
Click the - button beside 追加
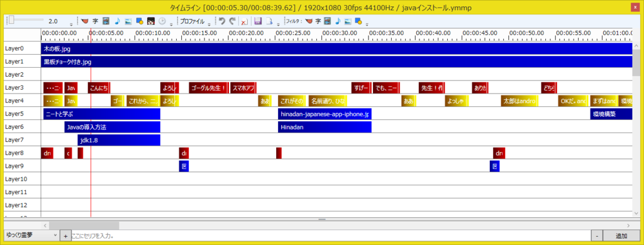tap(597, 236)
